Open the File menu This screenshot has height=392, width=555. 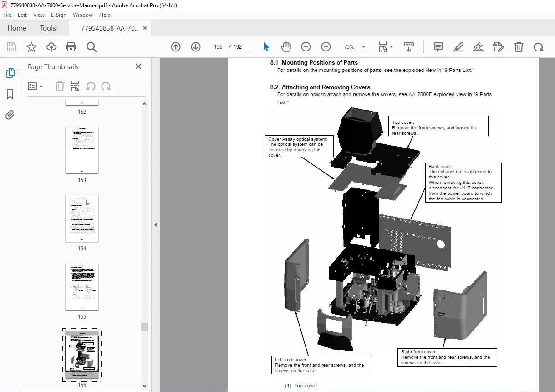click(7, 15)
